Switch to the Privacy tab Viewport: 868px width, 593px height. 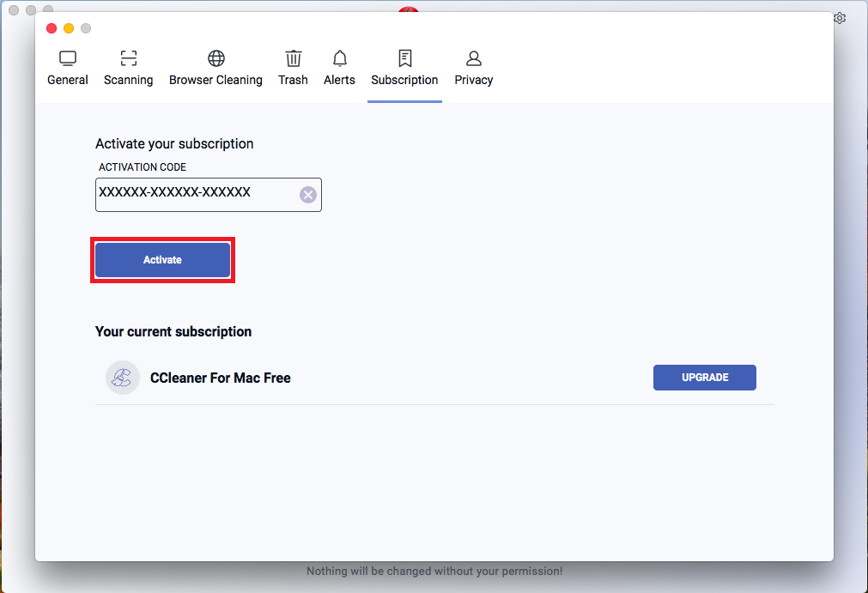tap(473, 80)
